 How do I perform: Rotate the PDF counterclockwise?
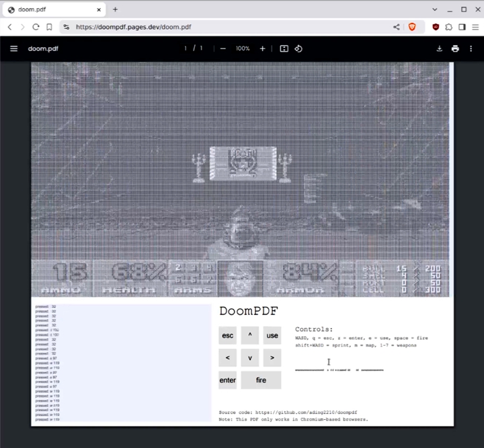point(298,48)
